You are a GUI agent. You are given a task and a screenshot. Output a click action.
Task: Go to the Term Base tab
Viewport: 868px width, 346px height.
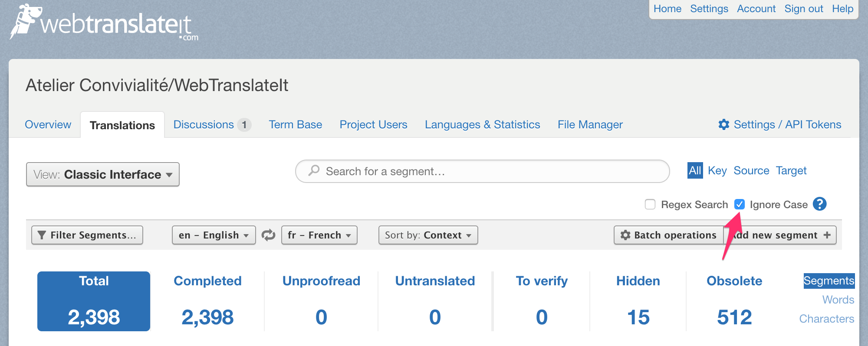click(x=296, y=124)
